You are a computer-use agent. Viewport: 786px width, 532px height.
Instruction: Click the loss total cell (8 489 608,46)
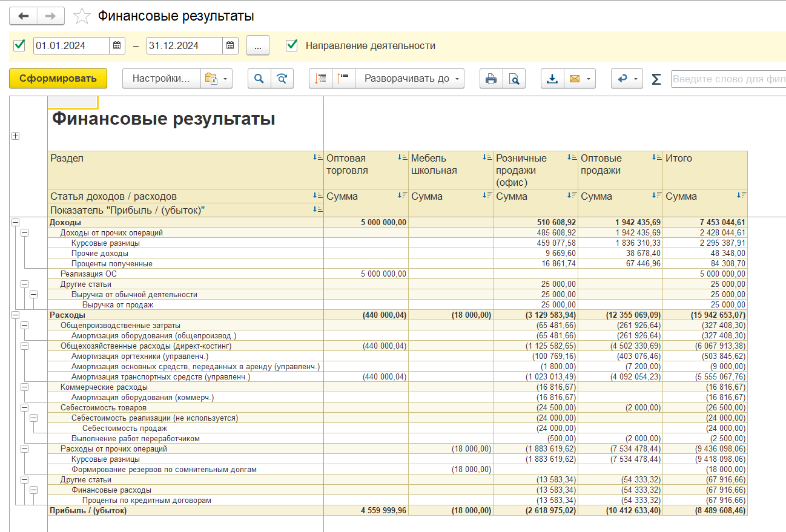click(x=705, y=511)
